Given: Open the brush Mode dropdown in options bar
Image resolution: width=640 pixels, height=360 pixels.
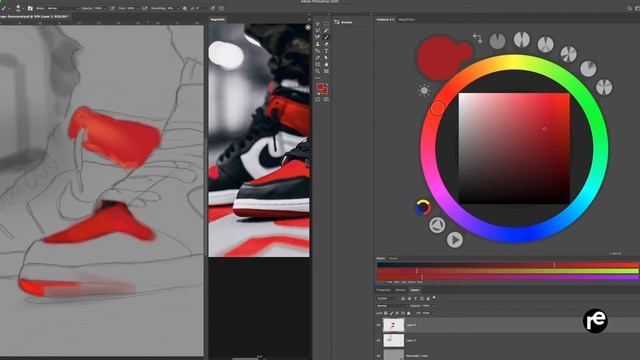Looking at the screenshot, I should [62, 8].
